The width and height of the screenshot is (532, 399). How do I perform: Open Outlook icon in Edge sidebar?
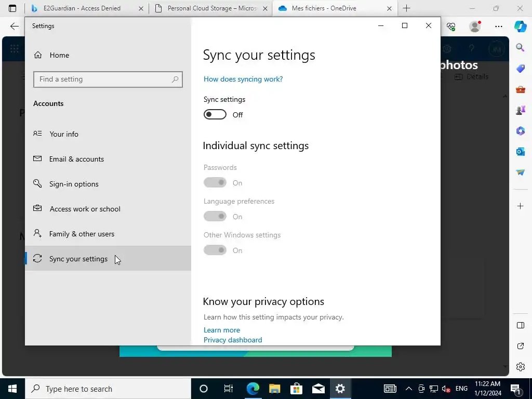[x=520, y=151]
